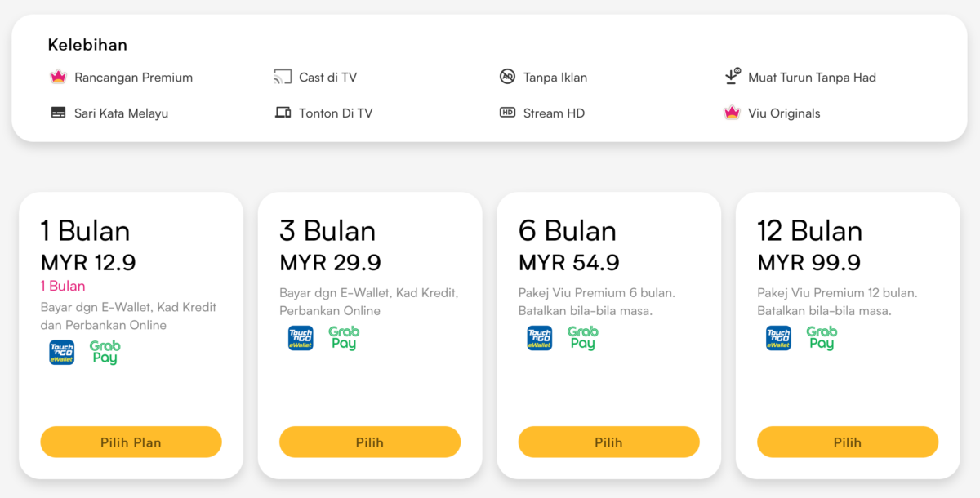Click the Cast di TV icon
Image resolution: width=980 pixels, height=498 pixels.
(x=283, y=78)
